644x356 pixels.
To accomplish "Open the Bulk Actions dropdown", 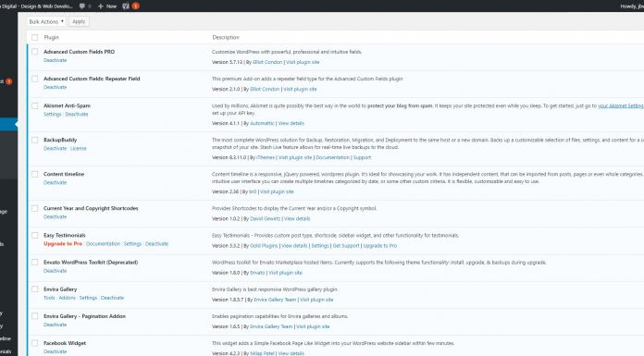I will click(46, 21).
